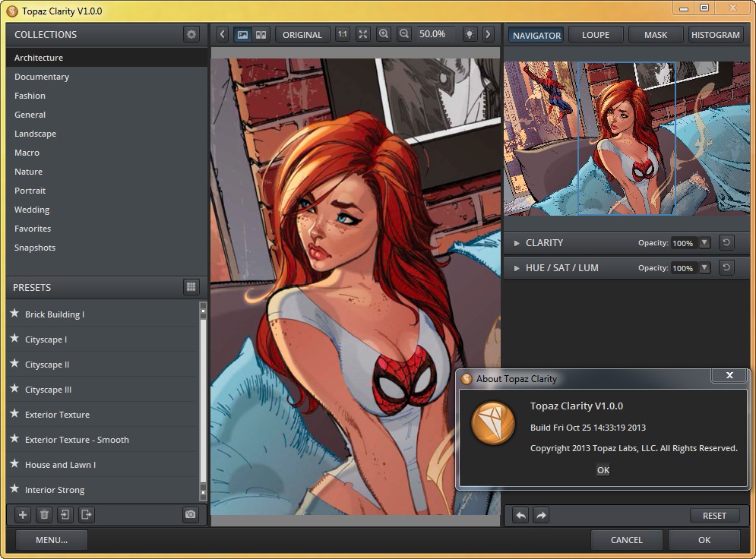Export the preset
The image size is (756, 559).
(x=87, y=515)
